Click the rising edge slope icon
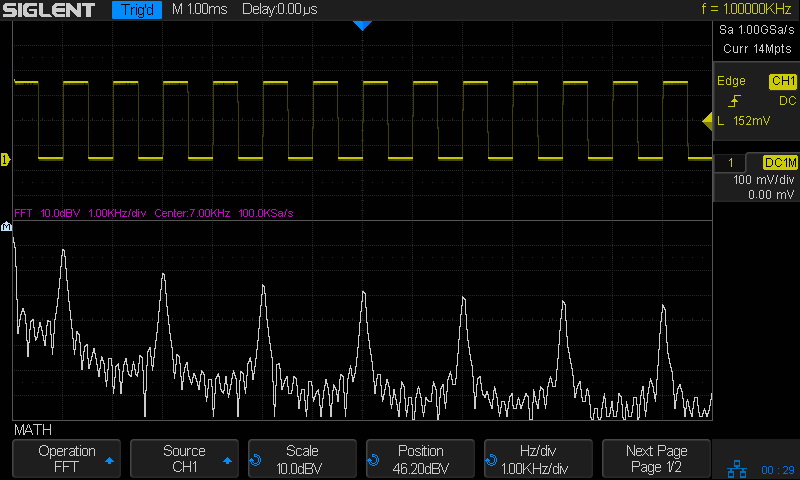This screenshot has width=800, height=480. 734,101
